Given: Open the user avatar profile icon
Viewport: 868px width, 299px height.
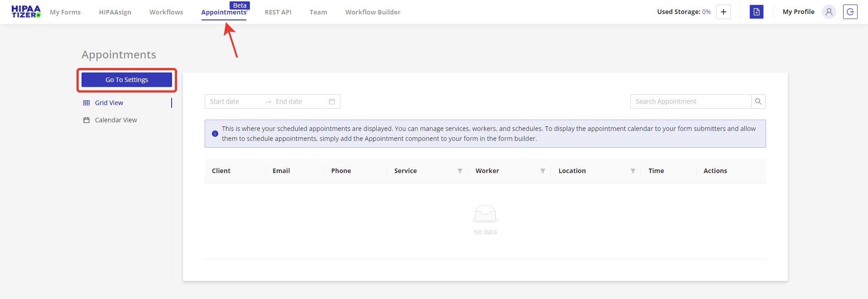Looking at the screenshot, I should coord(829,12).
